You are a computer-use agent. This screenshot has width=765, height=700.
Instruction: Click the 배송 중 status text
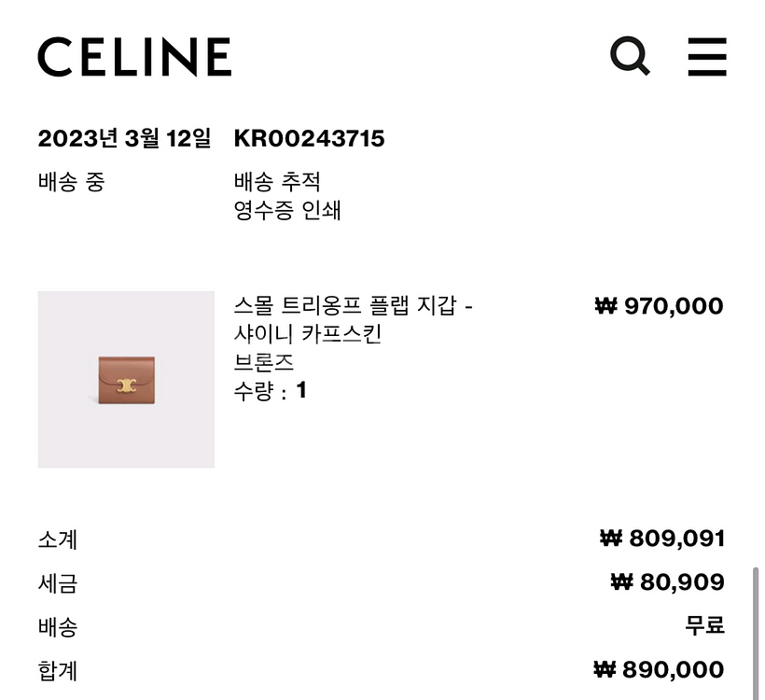(72, 181)
